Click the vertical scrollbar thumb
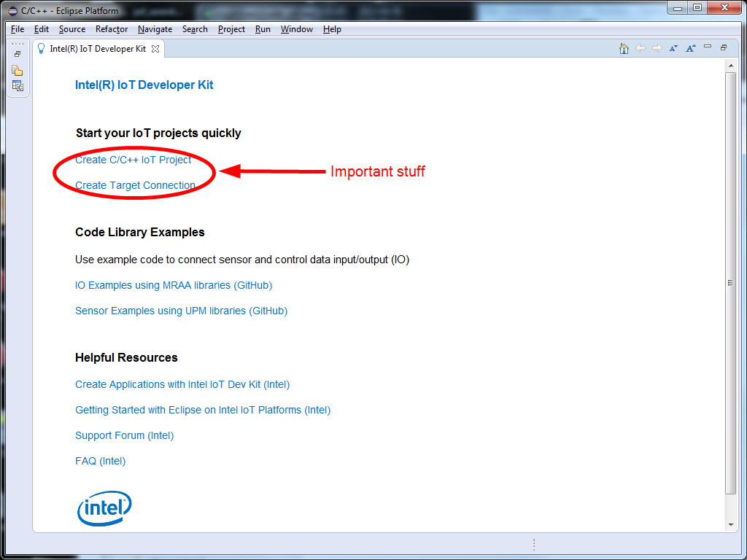Image resolution: width=747 pixels, height=560 pixels. (x=730, y=284)
